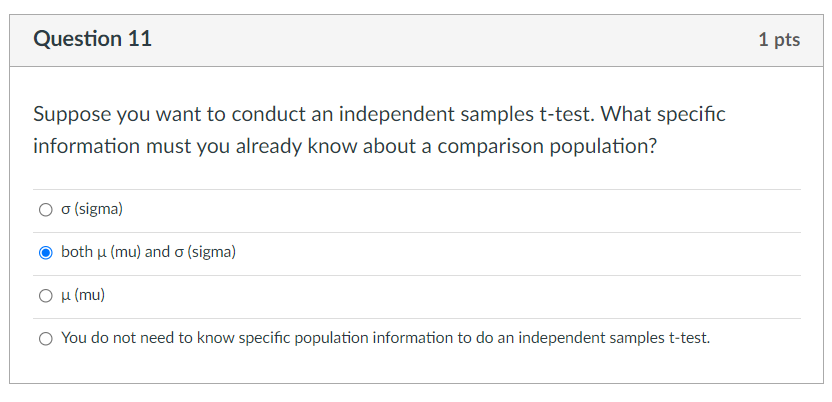Screen dimensions: 832x402
Task: Select radio button for "You do not need" answer
Action: pyautogui.click(x=45, y=338)
